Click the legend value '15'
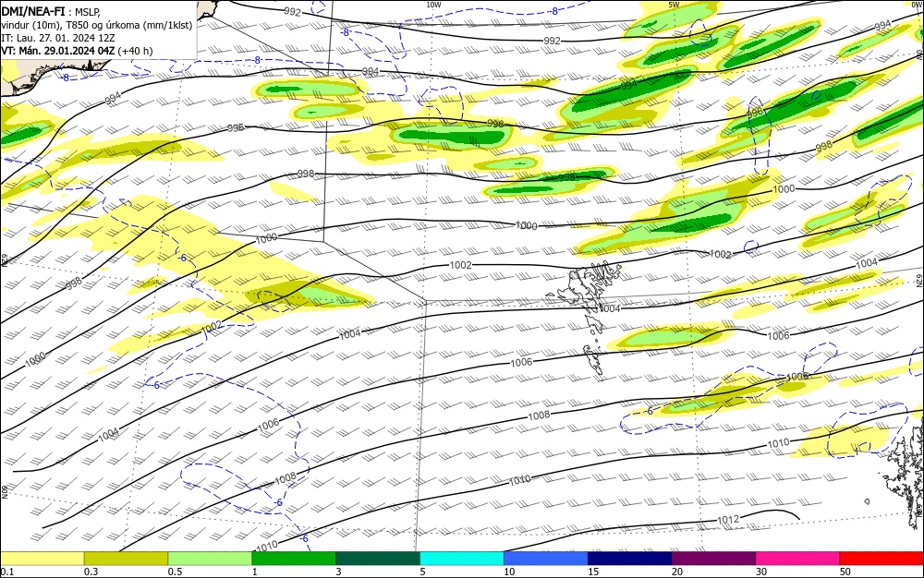Image resolution: width=924 pixels, height=578 pixels. click(593, 572)
